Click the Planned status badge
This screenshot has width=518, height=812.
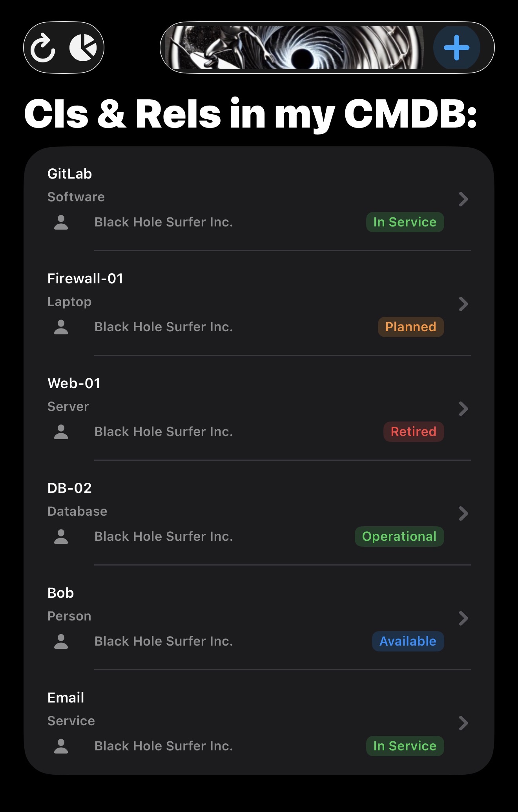click(x=410, y=327)
